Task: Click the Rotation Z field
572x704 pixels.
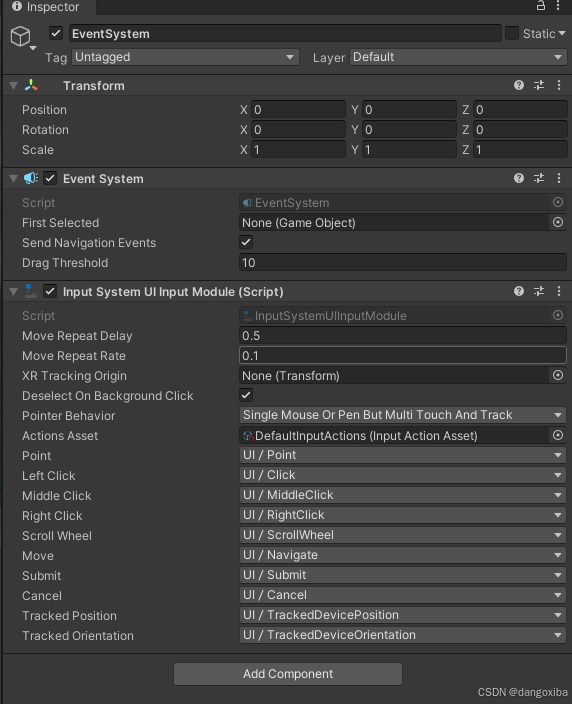Action: [520, 130]
